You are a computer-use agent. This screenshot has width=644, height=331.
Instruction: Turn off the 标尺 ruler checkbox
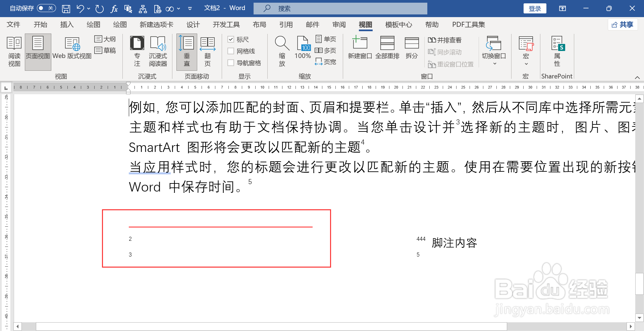(230, 39)
